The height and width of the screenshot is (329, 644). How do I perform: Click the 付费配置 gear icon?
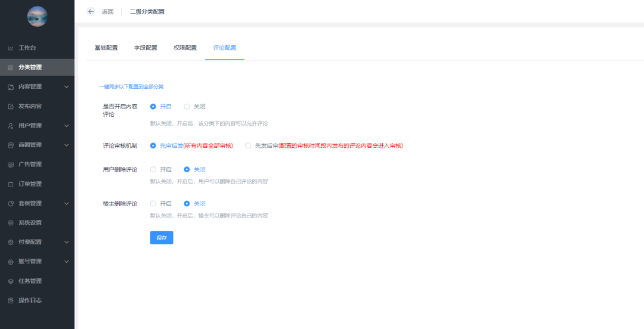(11, 242)
